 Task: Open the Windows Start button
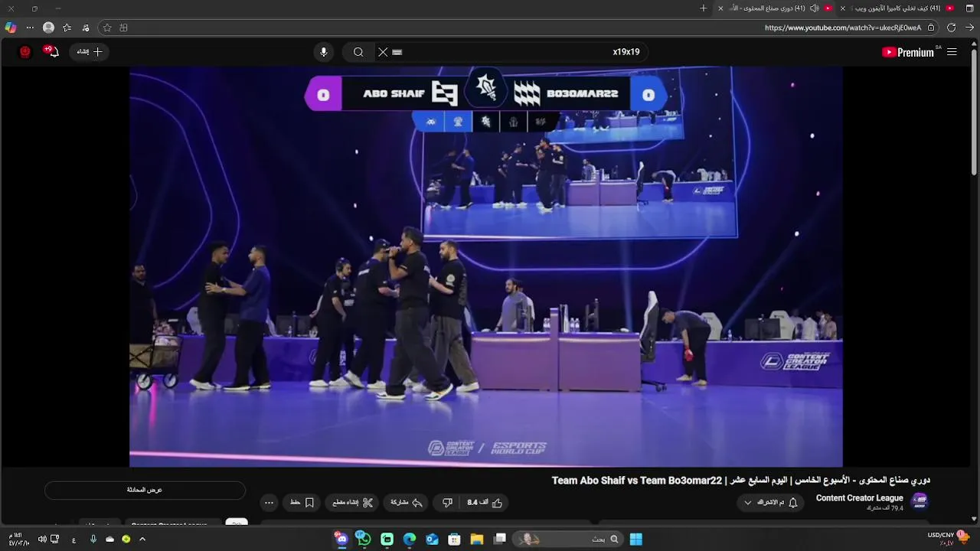[x=635, y=540]
